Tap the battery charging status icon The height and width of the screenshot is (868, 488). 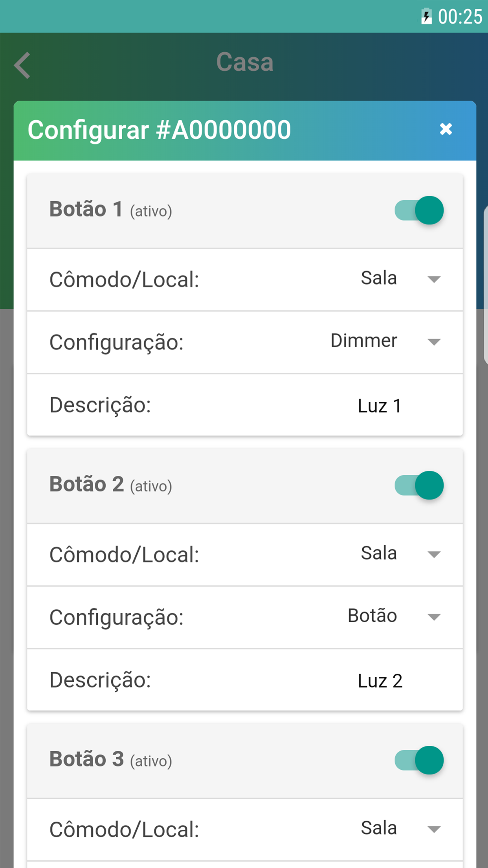[x=426, y=17]
